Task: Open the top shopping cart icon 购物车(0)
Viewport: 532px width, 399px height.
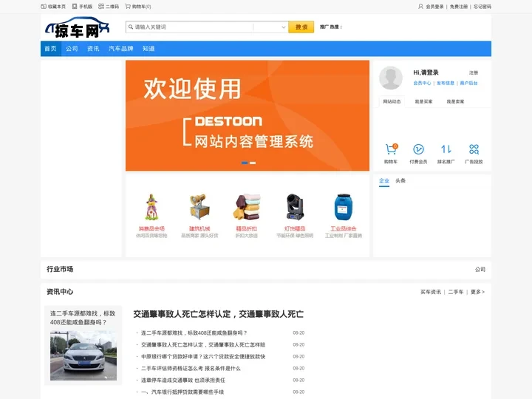Action: coord(128,7)
